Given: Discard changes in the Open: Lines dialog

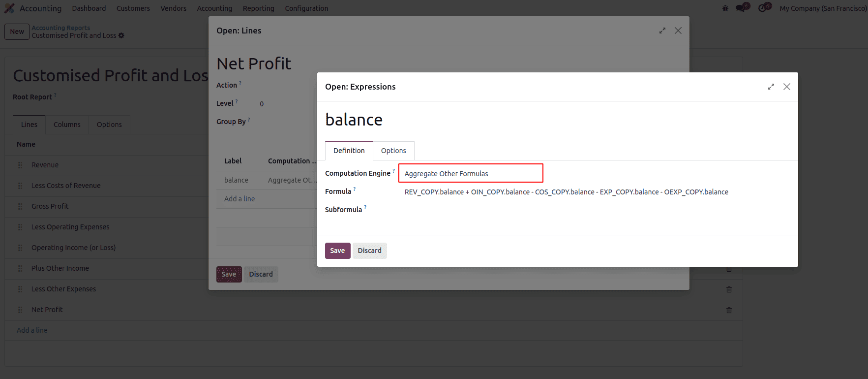Looking at the screenshot, I should tap(261, 274).
